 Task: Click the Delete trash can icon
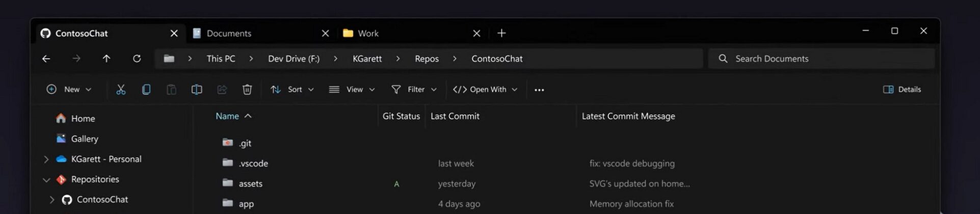247,90
